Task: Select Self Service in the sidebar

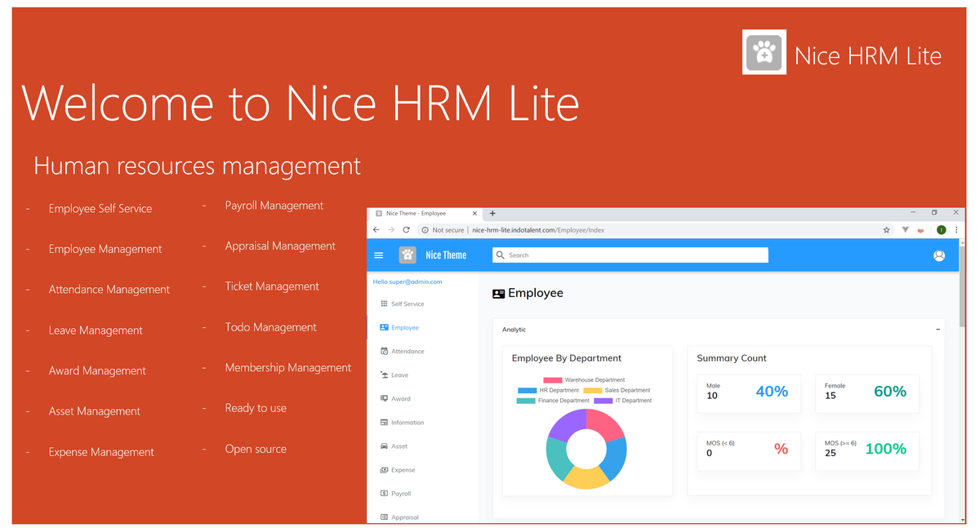Action: [x=407, y=304]
